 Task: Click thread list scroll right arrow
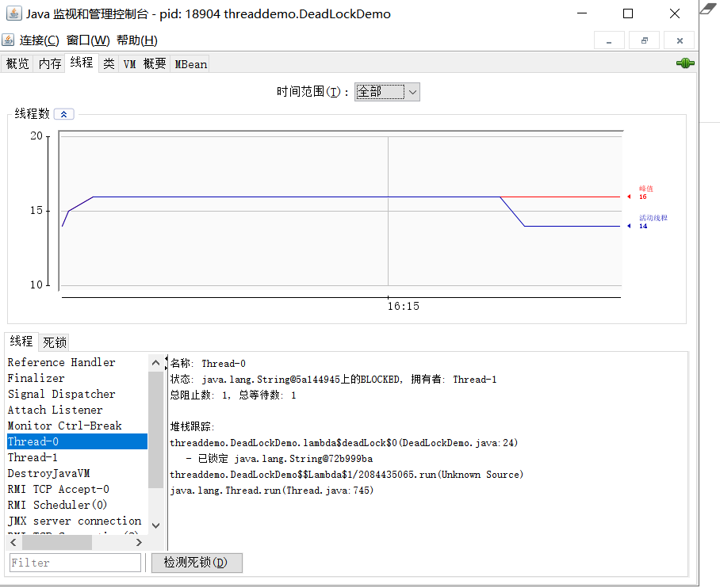pyautogui.click(x=139, y=543)
